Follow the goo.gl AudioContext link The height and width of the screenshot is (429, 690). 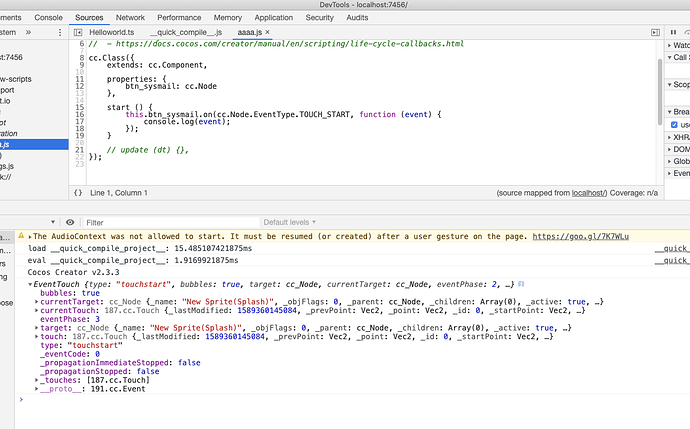(x=580, y=236)
